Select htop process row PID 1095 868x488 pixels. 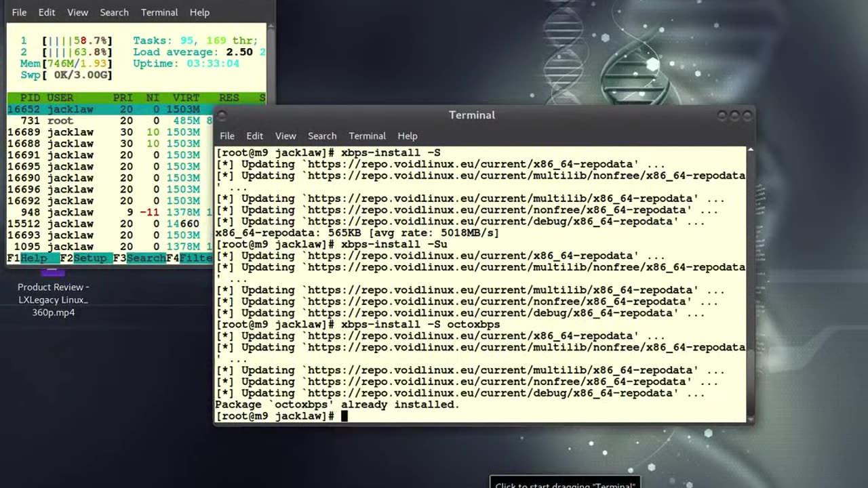(x=110, y=247)
